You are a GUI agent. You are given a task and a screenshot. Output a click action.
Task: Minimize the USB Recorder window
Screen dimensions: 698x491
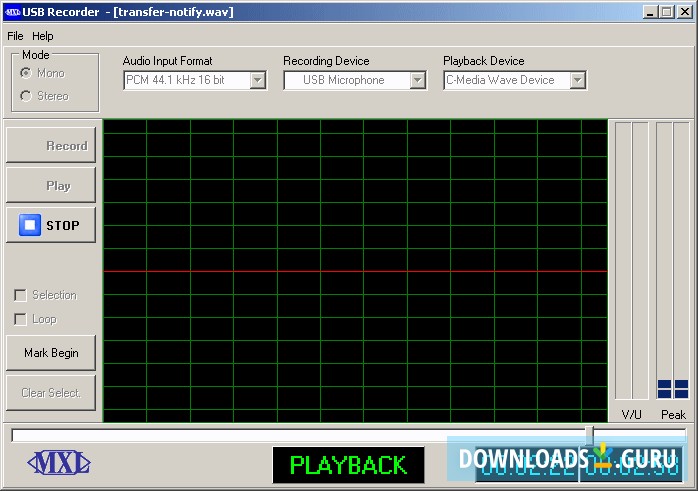(x=650, y=12)
